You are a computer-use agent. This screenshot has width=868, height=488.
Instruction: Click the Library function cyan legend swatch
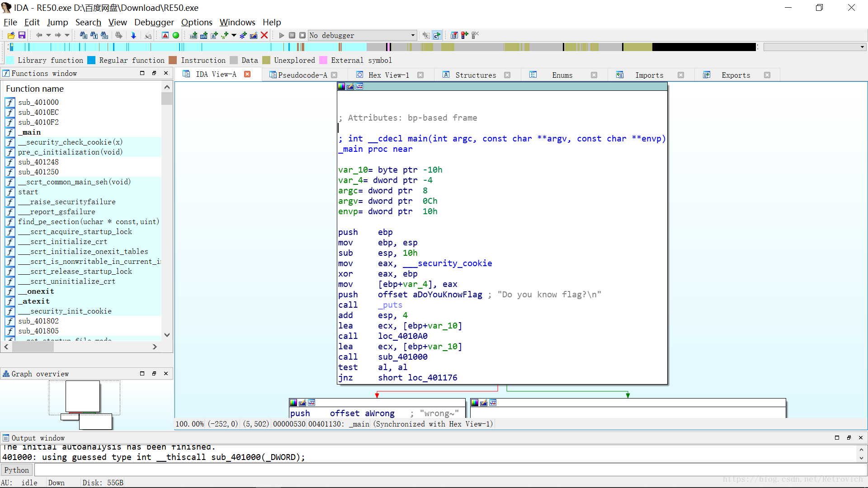click(x=10, y=60)
